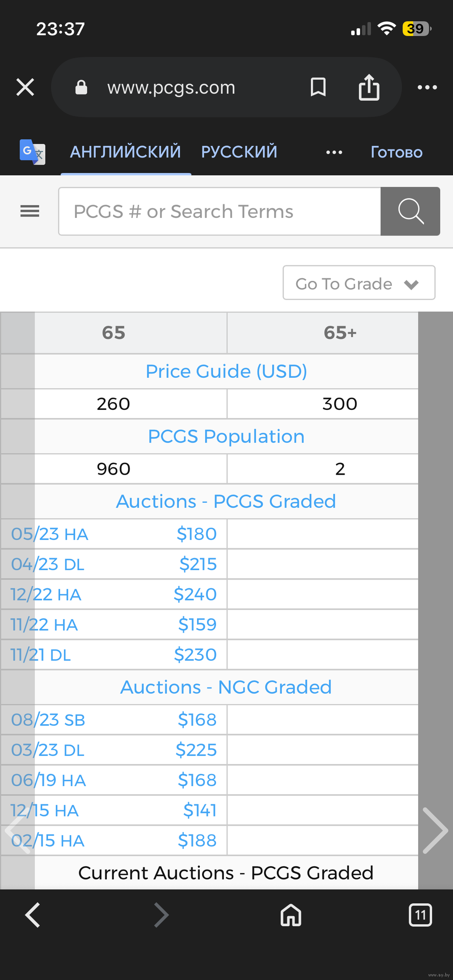Focus the PCGS # or Search Terms field

point(220,211)
